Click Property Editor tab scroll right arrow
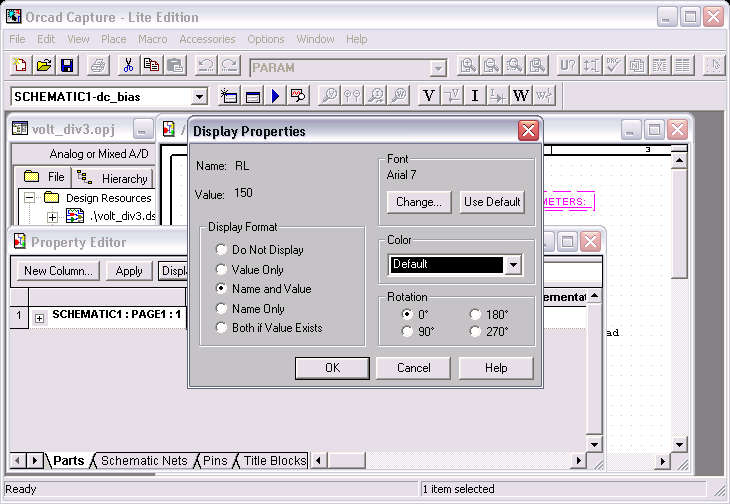This screenshot has width=730, height=504. [x=34, y=461]
